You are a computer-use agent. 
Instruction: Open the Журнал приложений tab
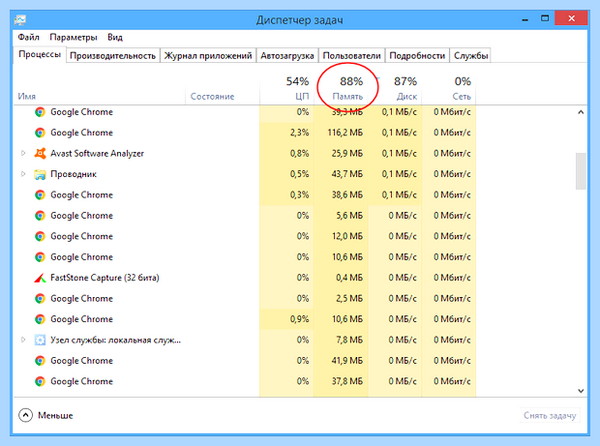[208, 56]
